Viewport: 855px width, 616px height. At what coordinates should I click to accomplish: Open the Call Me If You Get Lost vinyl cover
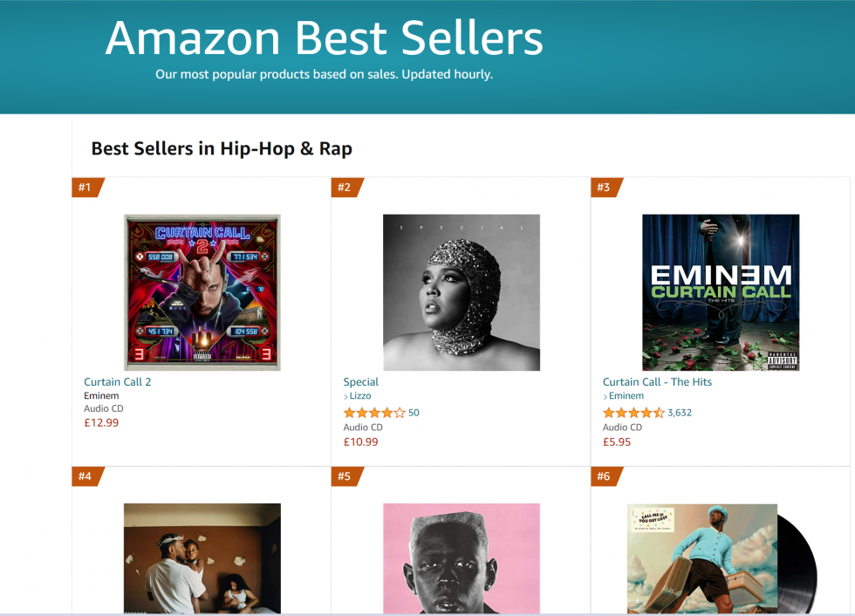[722, 558]
